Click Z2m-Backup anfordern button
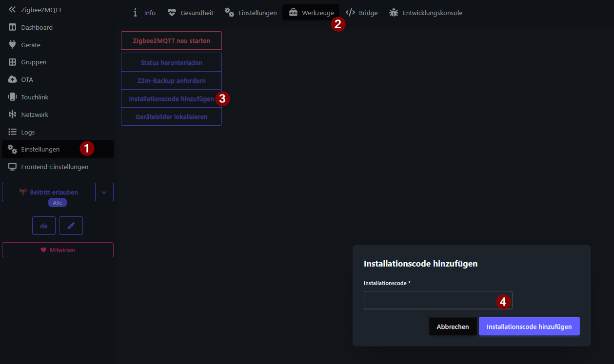The height and width of the screenshot is (364, 614). [x=171, y=80]
